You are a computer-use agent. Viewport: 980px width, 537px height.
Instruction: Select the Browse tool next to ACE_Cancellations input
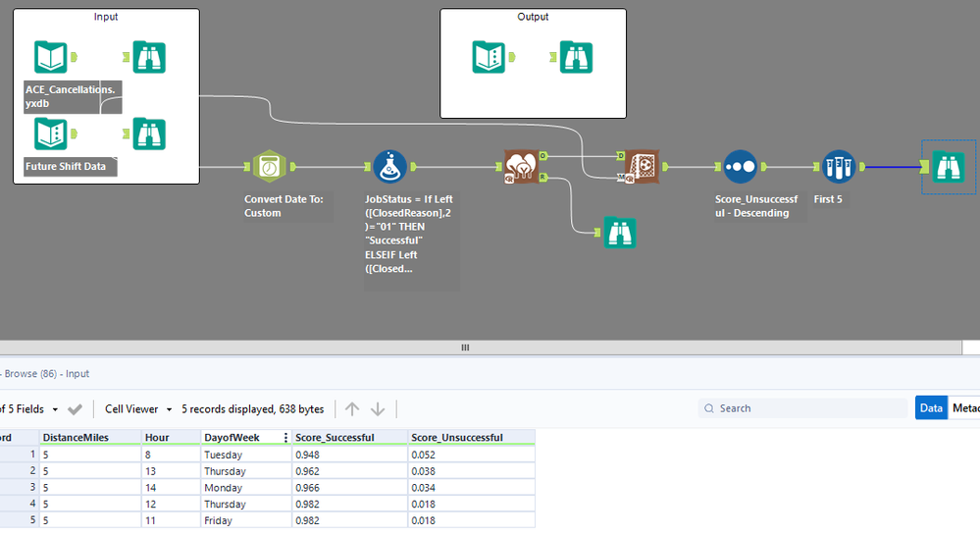click(149, 57)
